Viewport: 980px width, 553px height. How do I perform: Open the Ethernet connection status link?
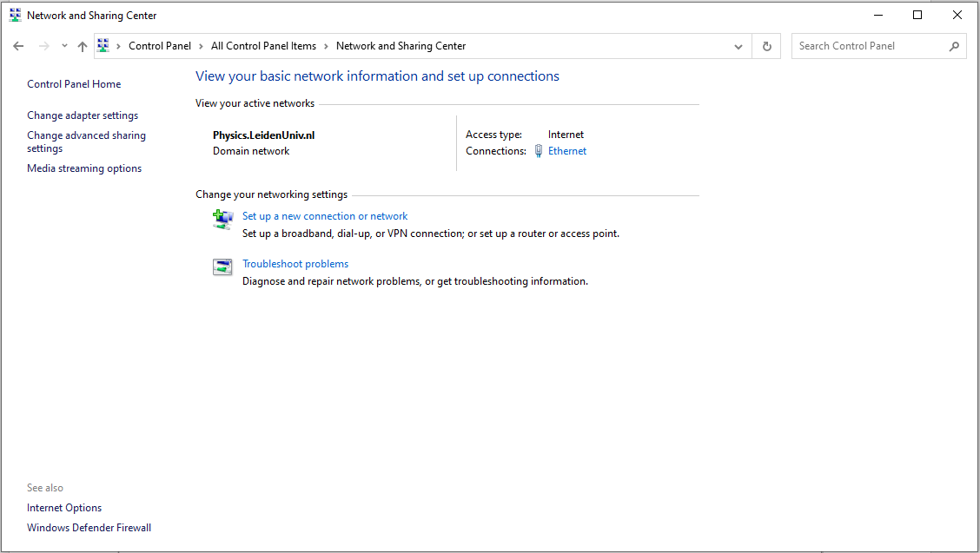(x=567, y=151)
